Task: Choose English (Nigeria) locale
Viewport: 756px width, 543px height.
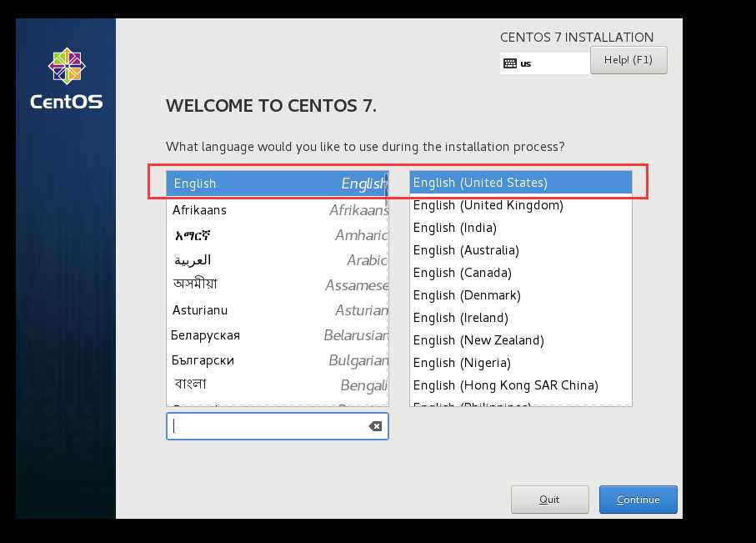Action: pyautogui.click(x=521, y=363)
